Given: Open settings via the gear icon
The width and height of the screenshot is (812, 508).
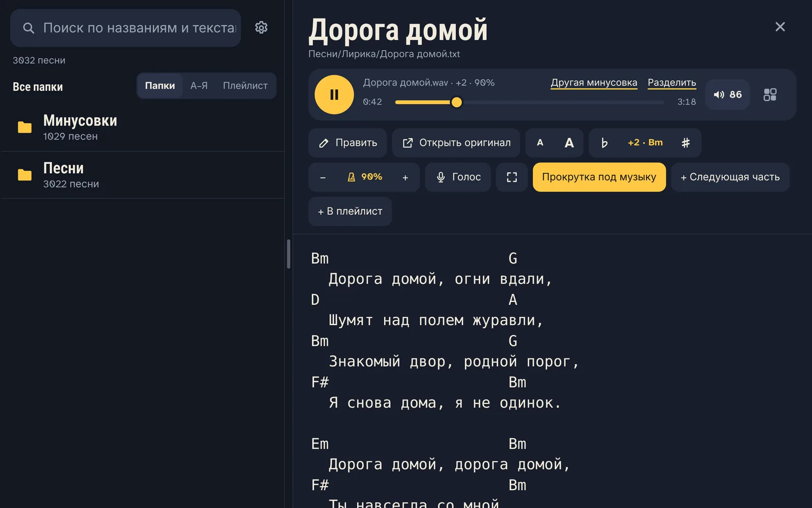Looking at the screenshot, I should [261, 27].
